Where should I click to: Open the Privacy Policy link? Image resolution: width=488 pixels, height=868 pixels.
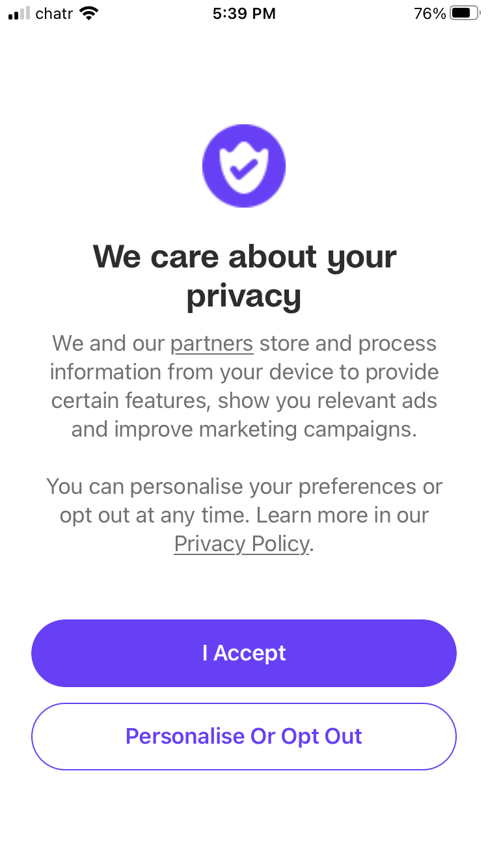(241, 544)
